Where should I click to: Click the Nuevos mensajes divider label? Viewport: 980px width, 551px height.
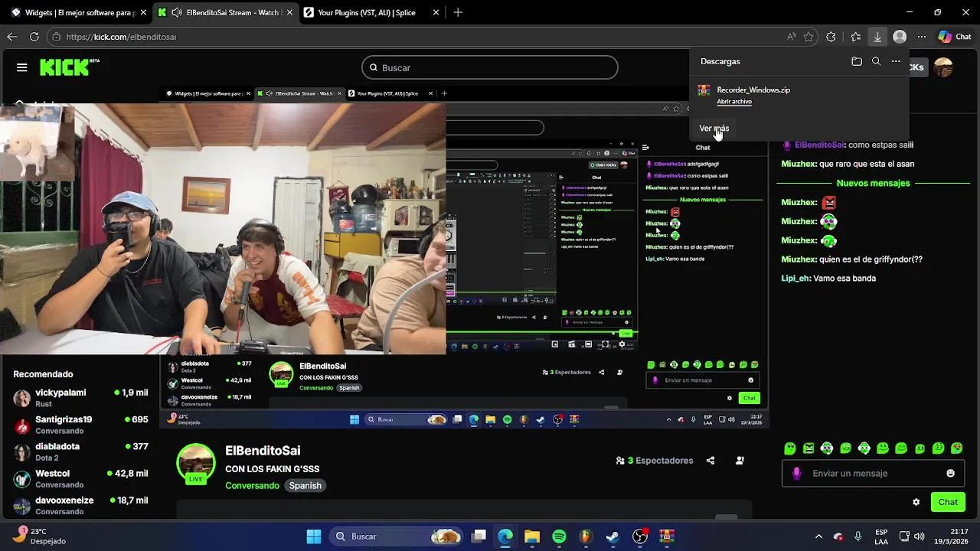pos(873,184)
